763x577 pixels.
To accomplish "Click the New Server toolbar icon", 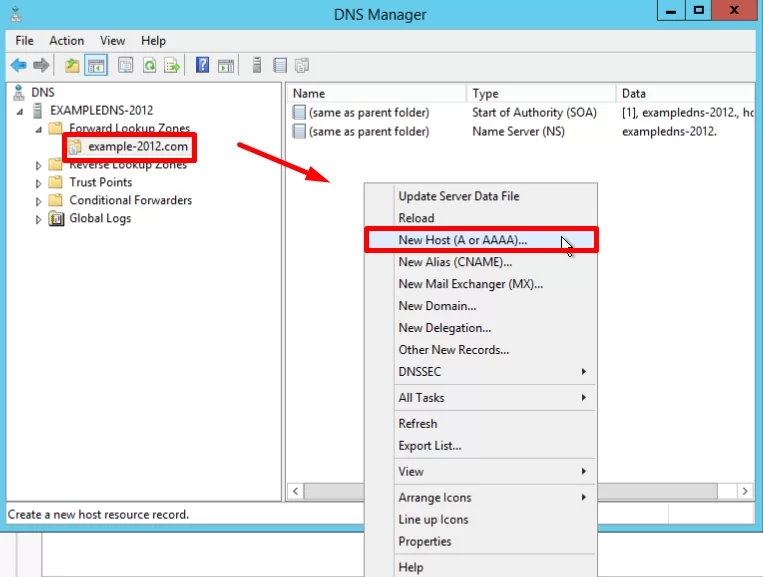I will (x=257, y=66).
